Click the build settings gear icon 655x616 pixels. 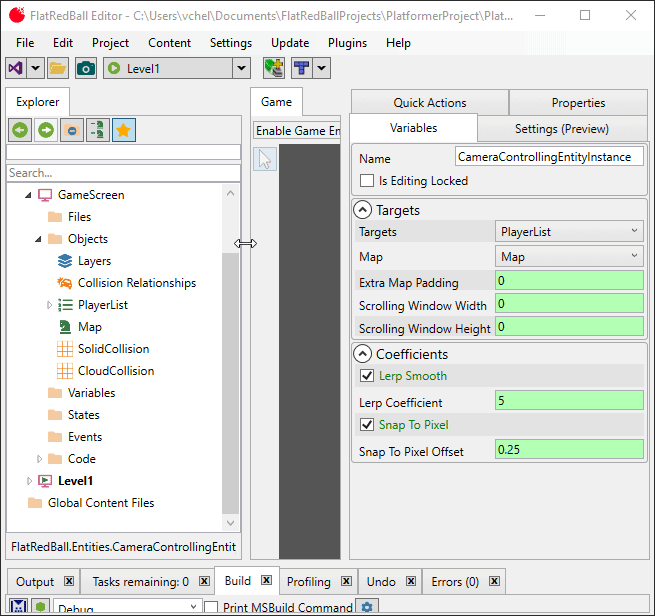tap(367, 607)
